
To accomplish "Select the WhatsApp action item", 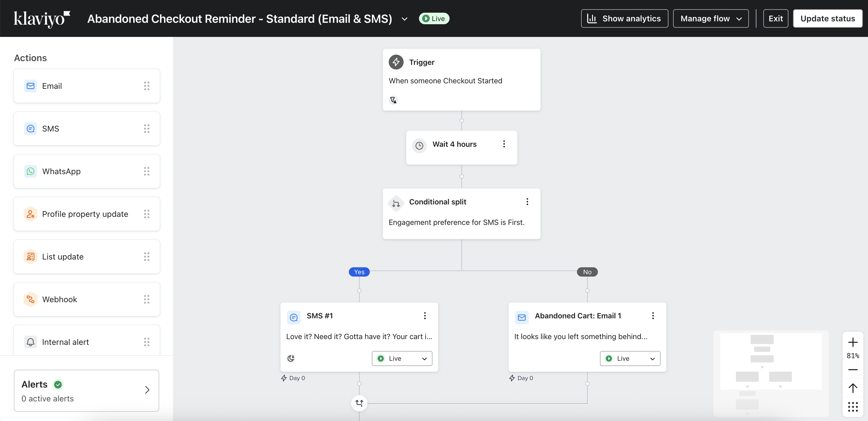I will tap(87, 171).
